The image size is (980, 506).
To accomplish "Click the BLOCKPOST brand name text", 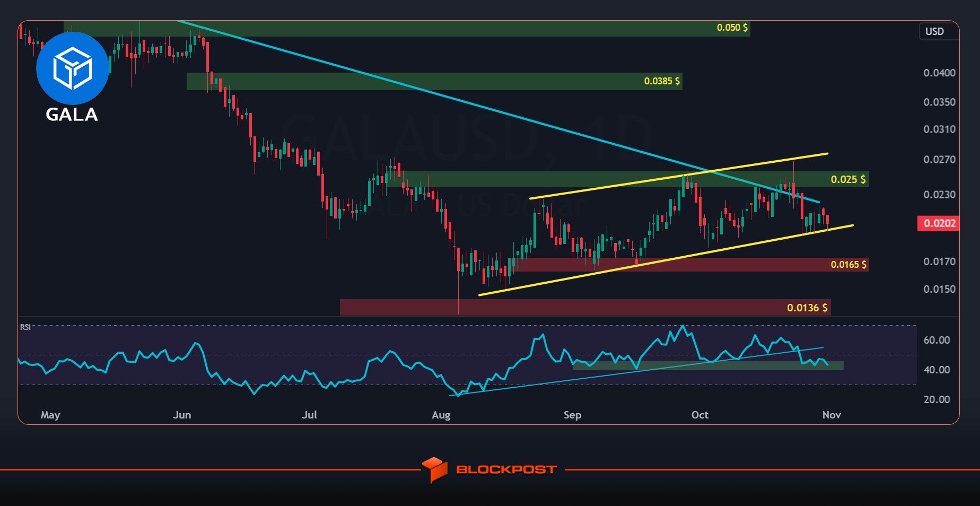I will pyautogui.click(x=506, y=469).
